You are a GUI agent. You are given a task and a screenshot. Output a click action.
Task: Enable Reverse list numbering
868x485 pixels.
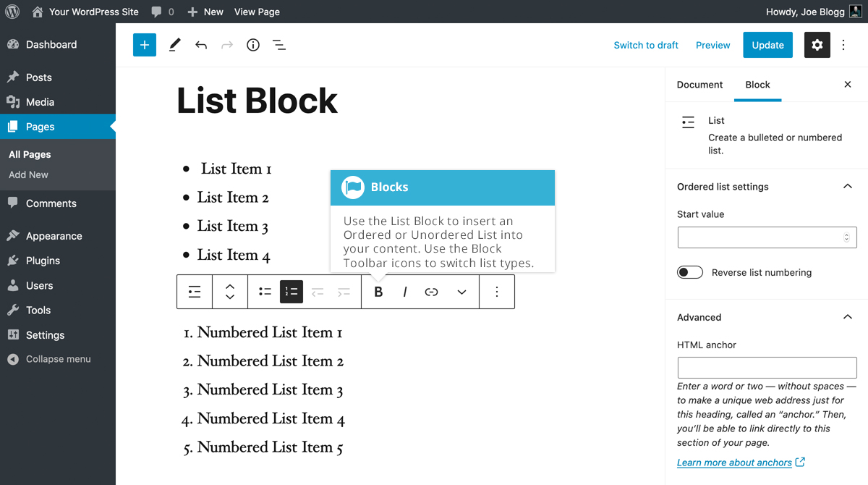689,271
